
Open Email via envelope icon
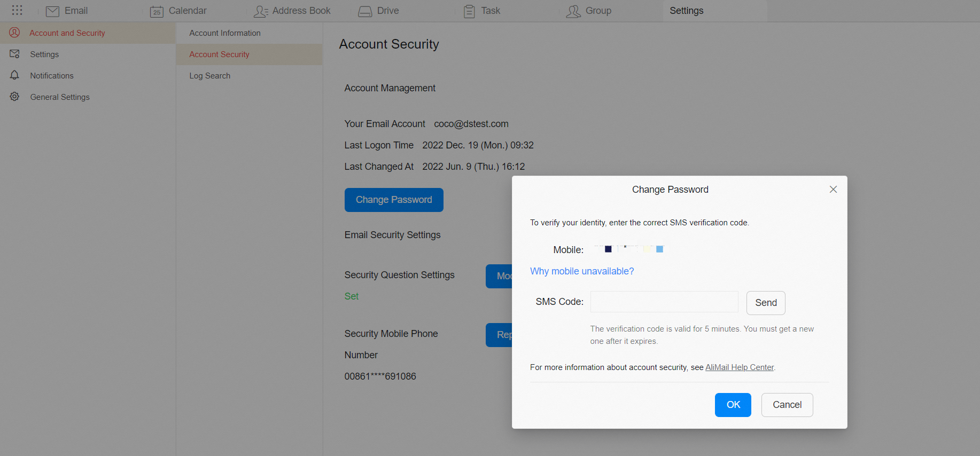(x=52, y=11)
